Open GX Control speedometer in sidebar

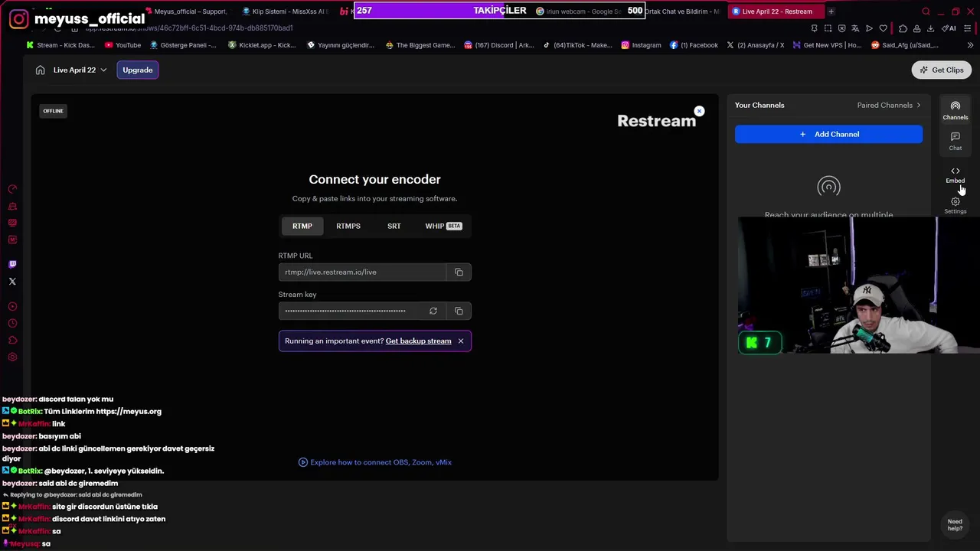(12, 189)
